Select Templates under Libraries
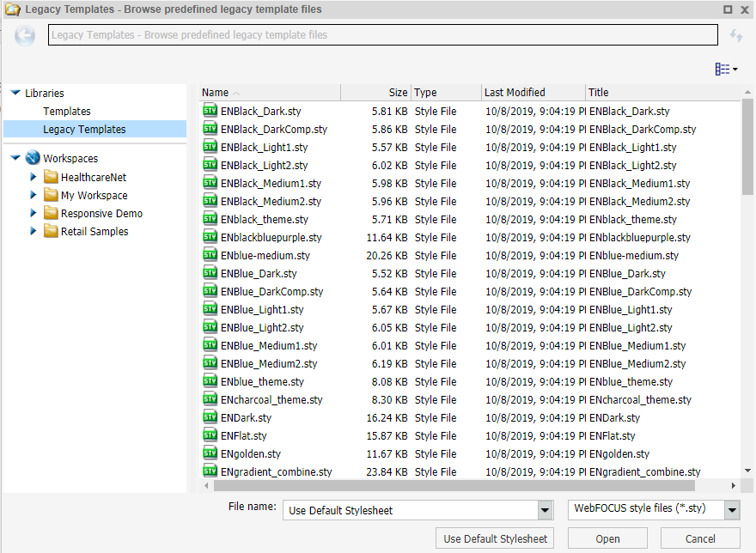 coord(67,111)
